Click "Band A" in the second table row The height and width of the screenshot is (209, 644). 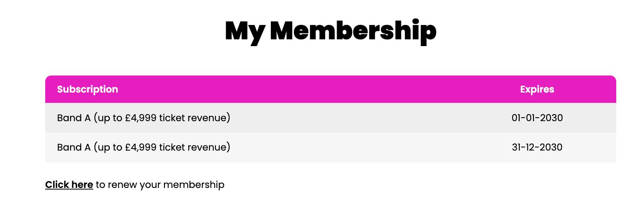74,147
